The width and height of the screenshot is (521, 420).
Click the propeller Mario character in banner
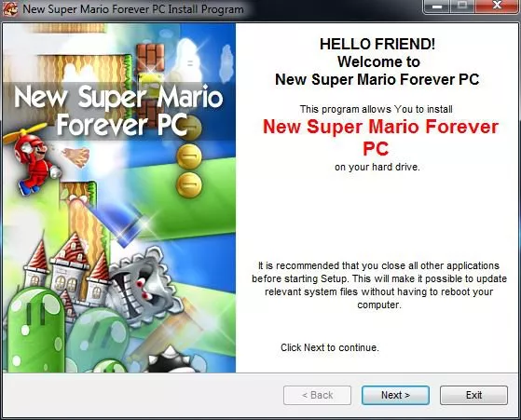coord(34,161)
